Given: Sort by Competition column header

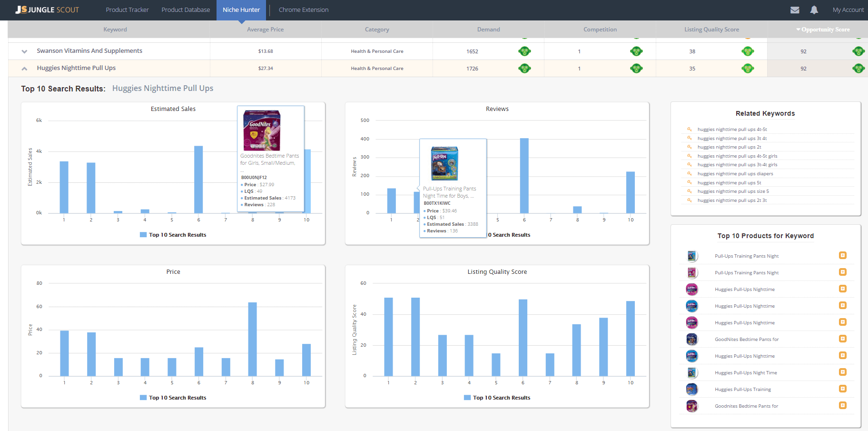Looking at the screenshot, I should point(600,30).
